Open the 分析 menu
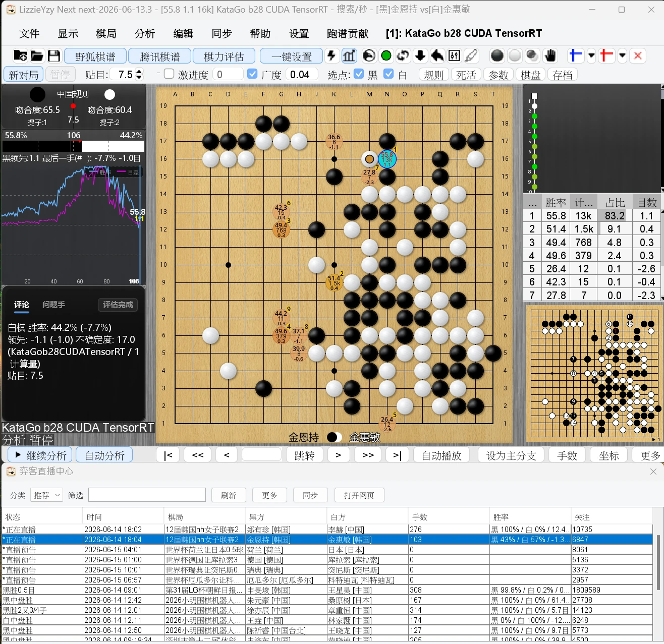 (x=145, y=34)
